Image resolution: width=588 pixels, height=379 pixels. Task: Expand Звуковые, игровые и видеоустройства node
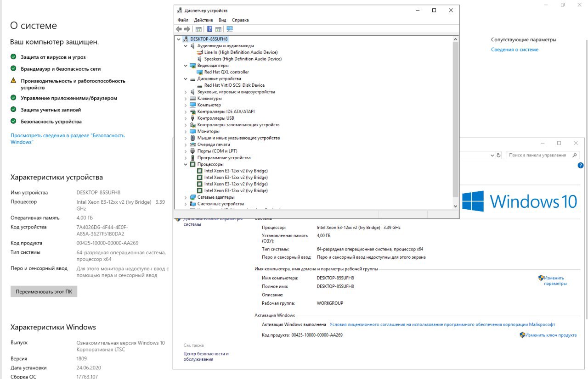[186, 92]
